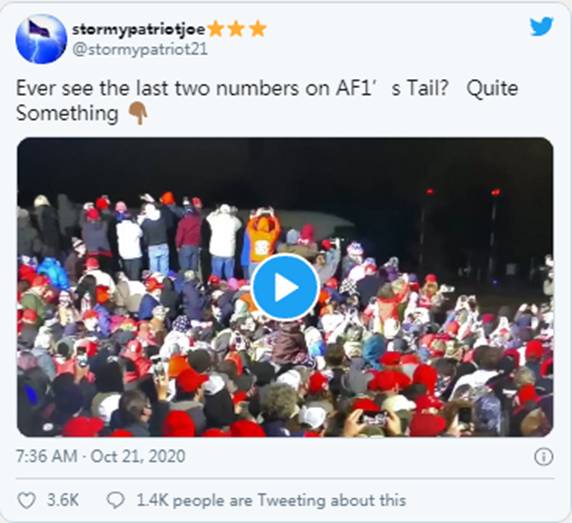Open the stormypatriotjoe profile avatar
This screenshot has height=523, width=572.
pyautogui.click(x=41, y=39)
